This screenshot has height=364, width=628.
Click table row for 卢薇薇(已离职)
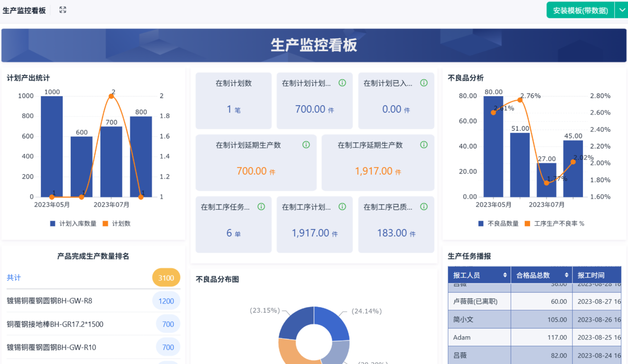coord(534,301)
